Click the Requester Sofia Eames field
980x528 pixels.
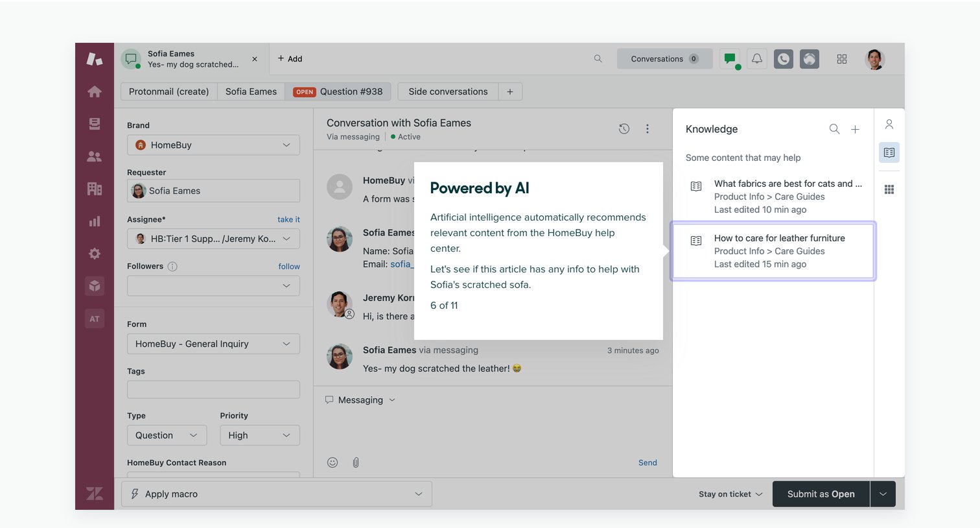(x=213, y=191)
